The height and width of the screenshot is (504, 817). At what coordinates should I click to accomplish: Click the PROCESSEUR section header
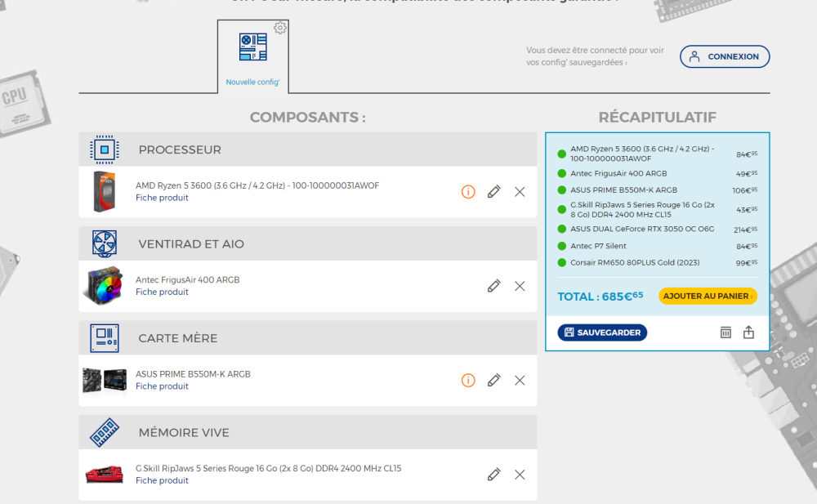[307, 149]
